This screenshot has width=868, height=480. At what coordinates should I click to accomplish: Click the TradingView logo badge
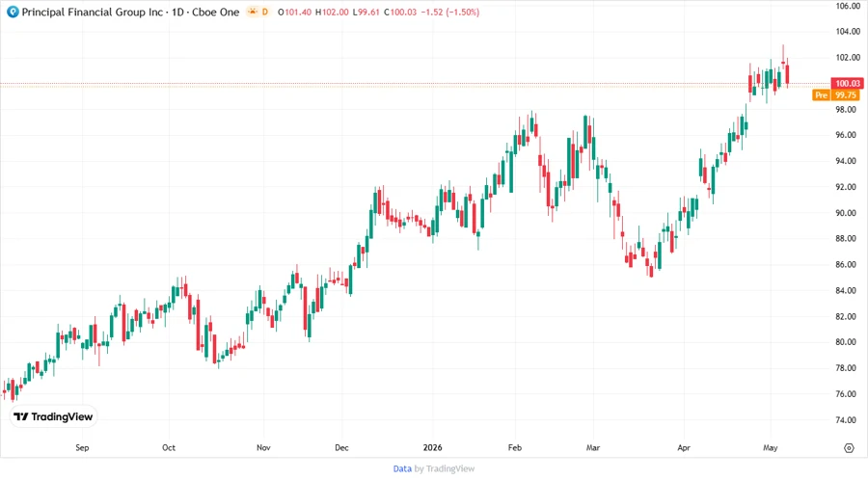[x=53, y=416]
